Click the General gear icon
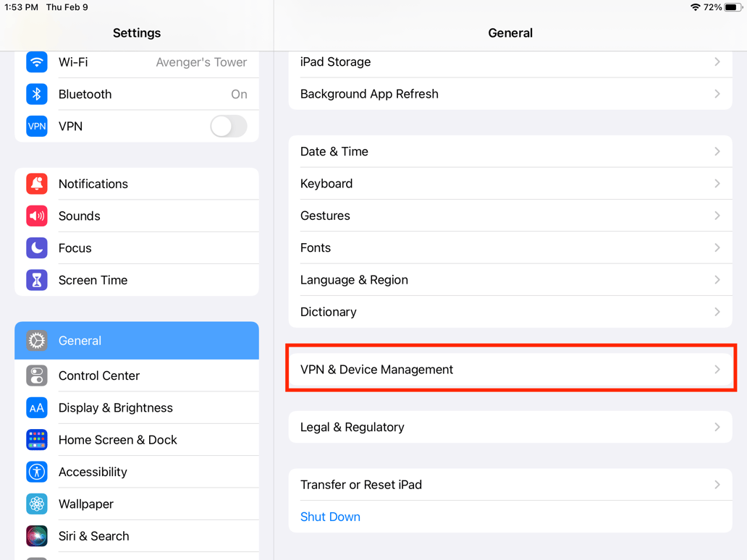The image size is (747, 560). 37,340
